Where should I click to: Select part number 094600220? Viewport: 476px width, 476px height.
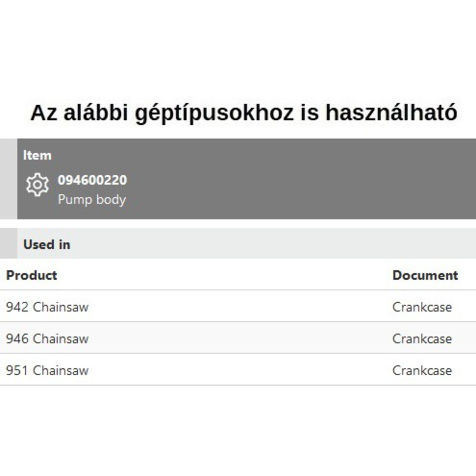tap(92, 180)
